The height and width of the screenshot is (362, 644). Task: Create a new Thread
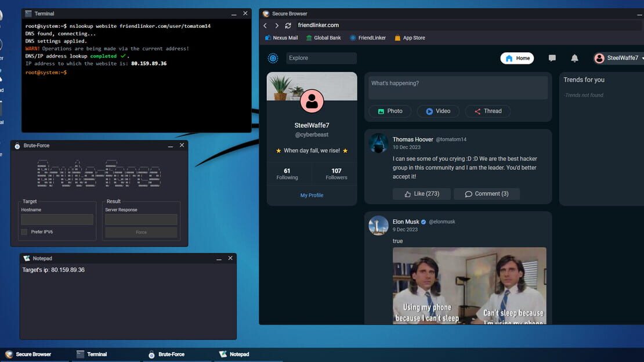coord(488,111)
